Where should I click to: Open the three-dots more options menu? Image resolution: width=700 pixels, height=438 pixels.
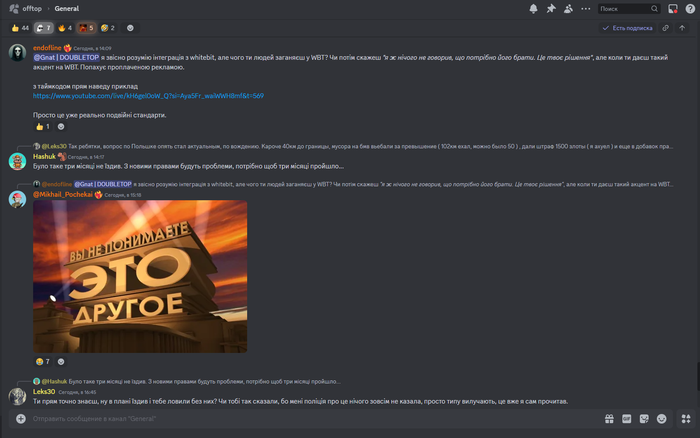coord(586,8)
